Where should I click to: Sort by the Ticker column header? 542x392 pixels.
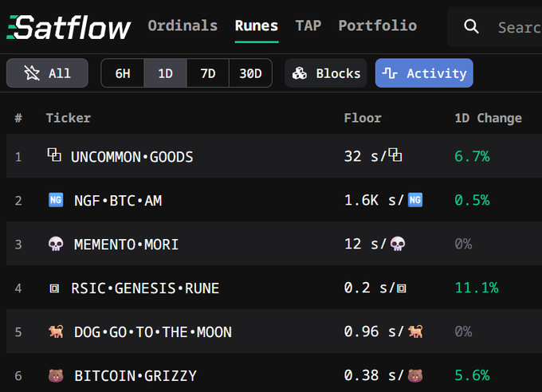[x=69, y=118]
